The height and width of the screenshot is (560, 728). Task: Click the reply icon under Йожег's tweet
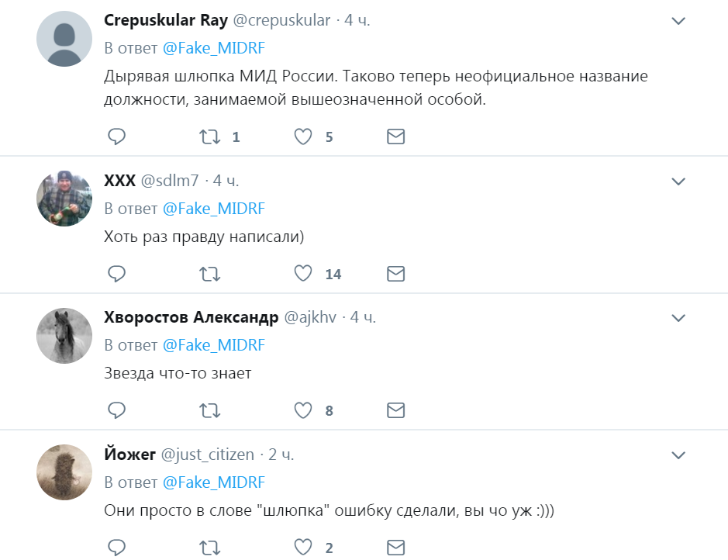tap(117, 547)
